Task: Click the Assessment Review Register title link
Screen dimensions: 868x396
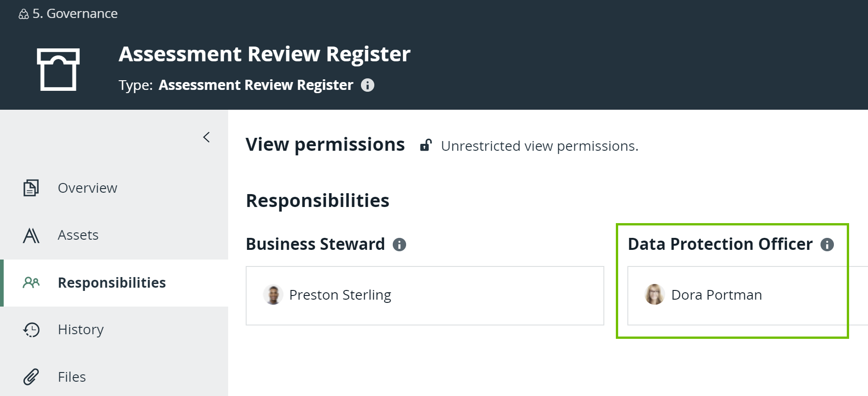Action: pyautogui.click(x=264, y=54)
